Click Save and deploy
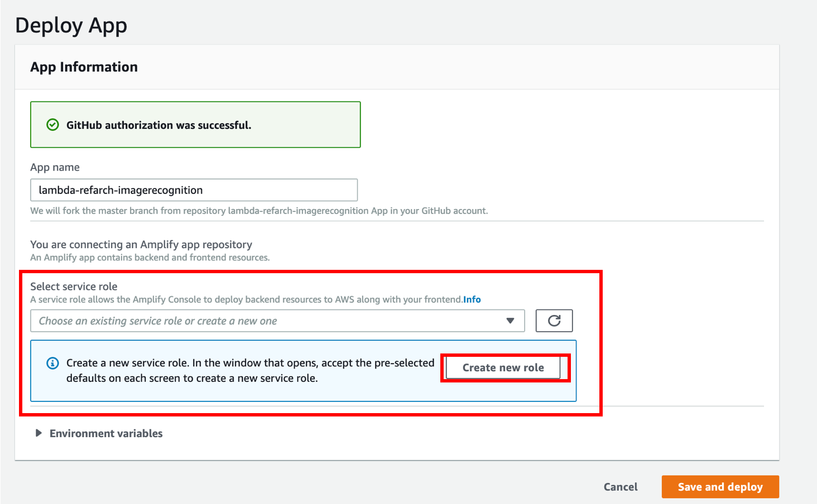Viewport: 817px width, 504px height. click(720, 487)
